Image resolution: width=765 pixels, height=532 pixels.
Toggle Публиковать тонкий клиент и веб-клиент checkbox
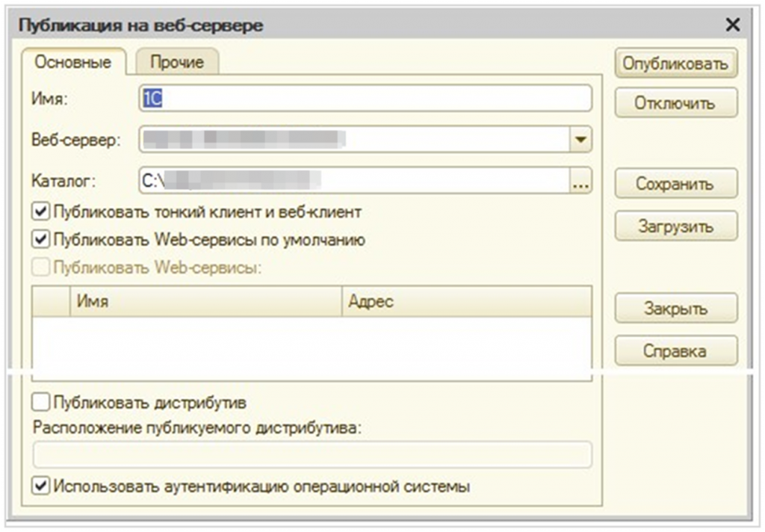tap(41, 212)
